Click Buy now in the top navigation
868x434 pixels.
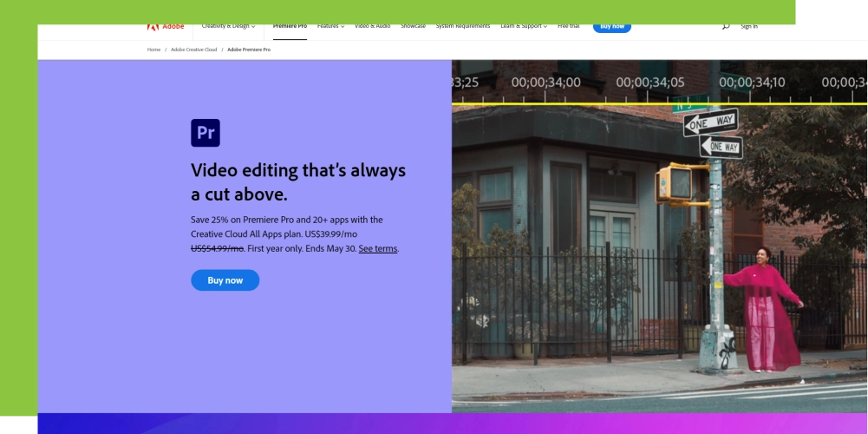click(x=611, y=28)
